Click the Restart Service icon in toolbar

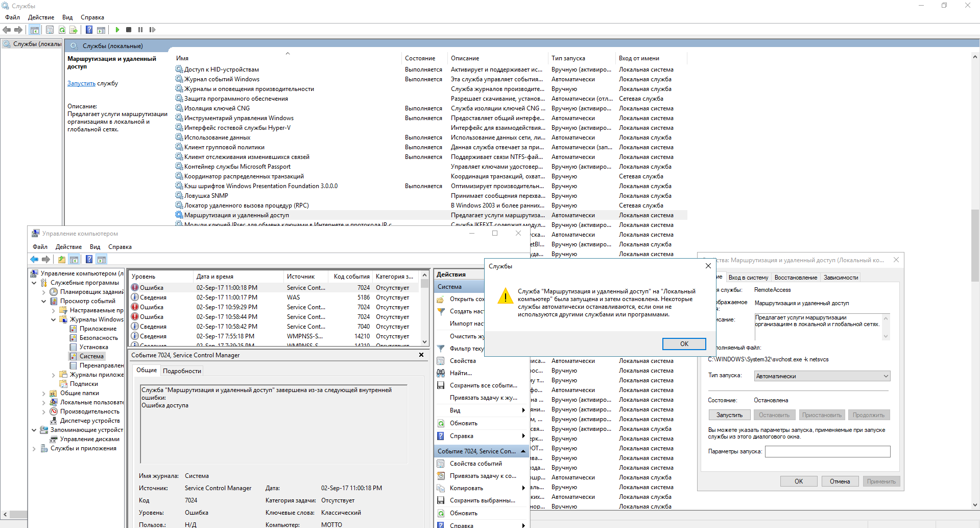click(152, 30)
